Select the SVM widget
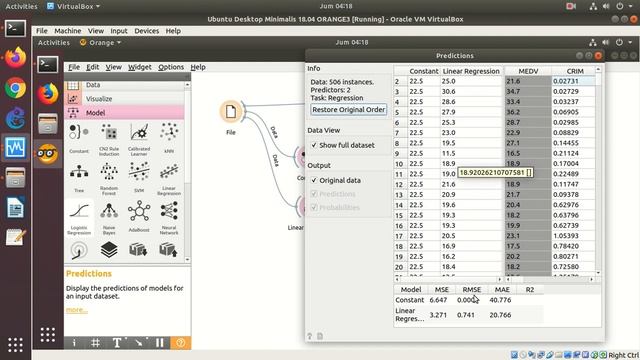The image size is (640, 360). pos(139,178)
